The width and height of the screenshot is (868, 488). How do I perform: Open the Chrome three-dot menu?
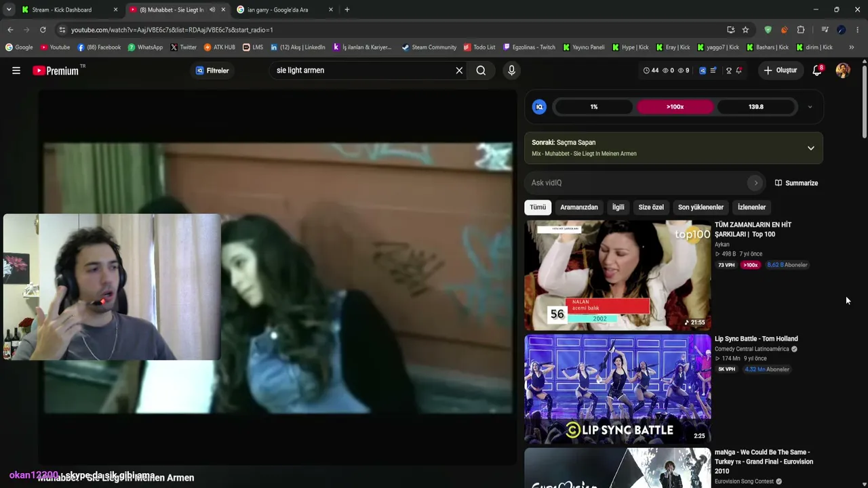click(858, 30)
